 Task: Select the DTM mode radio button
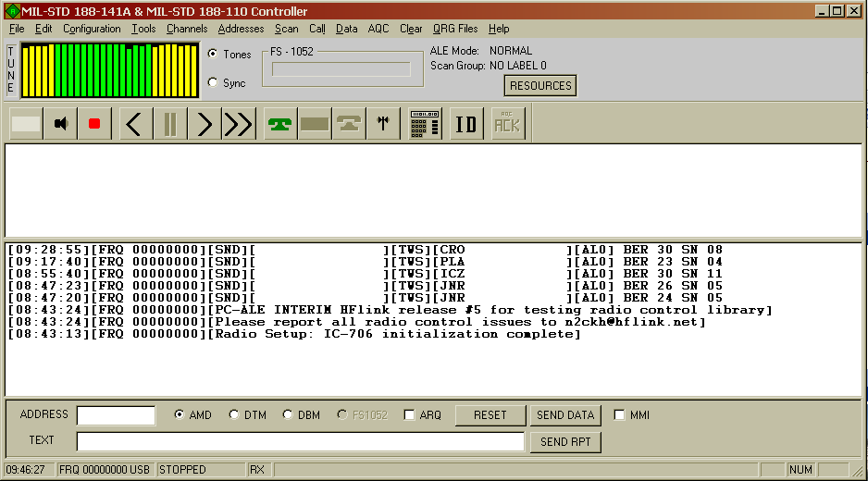[234, 414]
